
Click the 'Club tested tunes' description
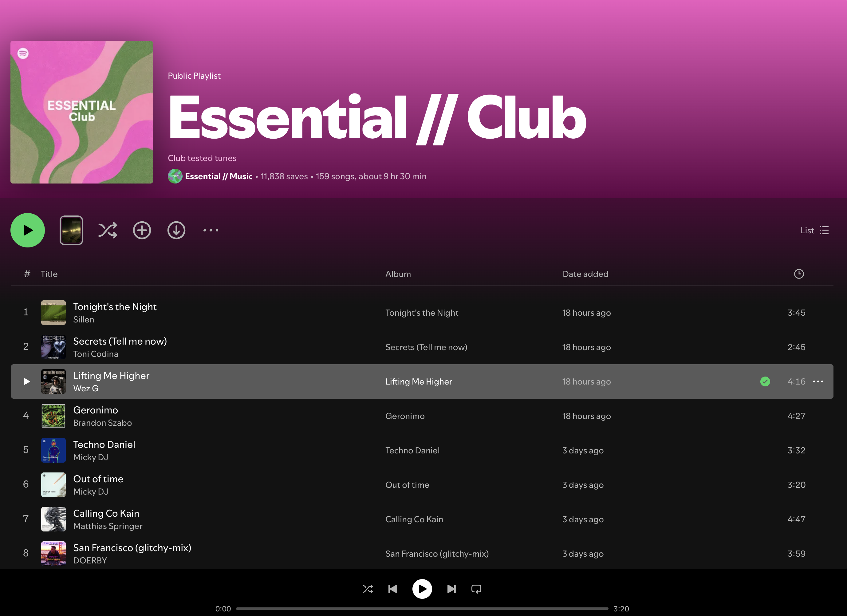click(x=202, y=158)
